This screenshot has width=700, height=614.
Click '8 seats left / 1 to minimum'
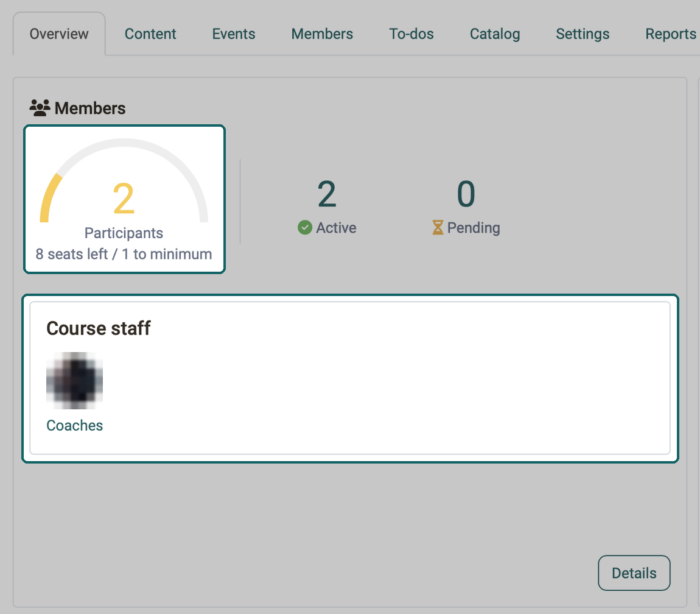click(124, 254)
